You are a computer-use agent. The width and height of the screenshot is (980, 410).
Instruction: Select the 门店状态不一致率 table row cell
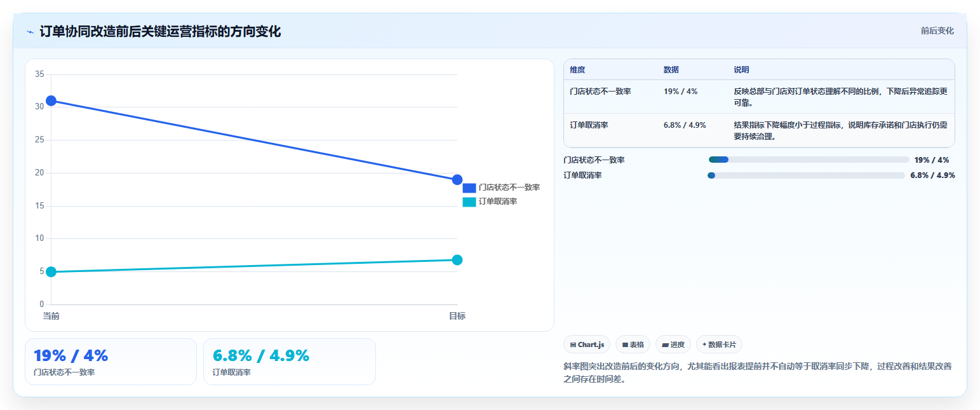(600, 91)
